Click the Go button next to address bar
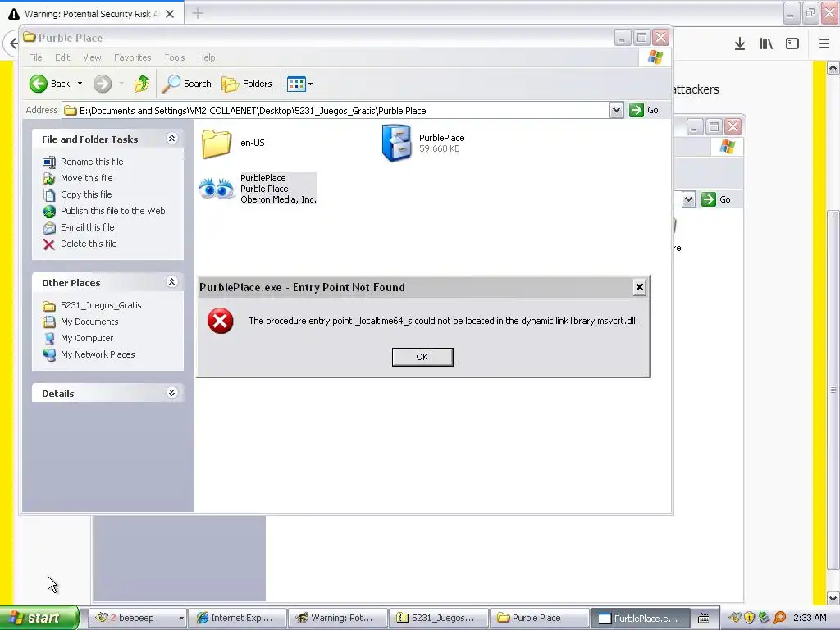 (x=644, y=111)
